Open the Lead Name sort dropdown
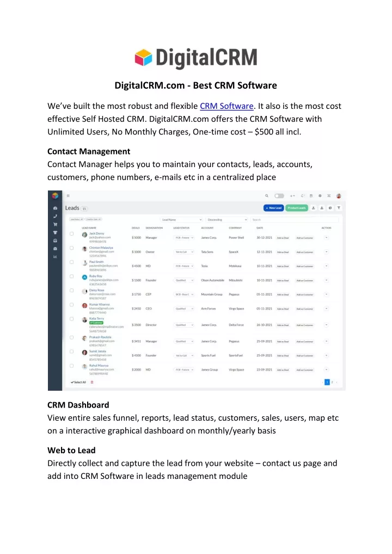The height and width of the screenshot is (554, 392). tap(181, 220)
